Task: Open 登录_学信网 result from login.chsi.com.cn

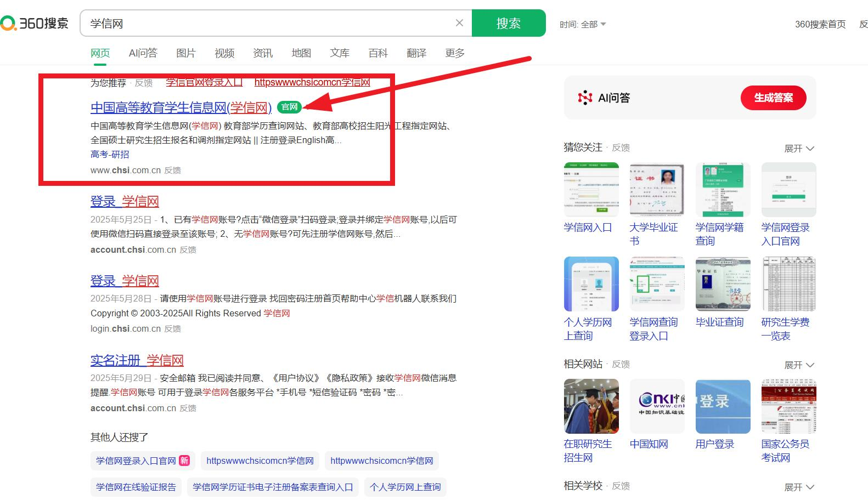Action: 125,281
